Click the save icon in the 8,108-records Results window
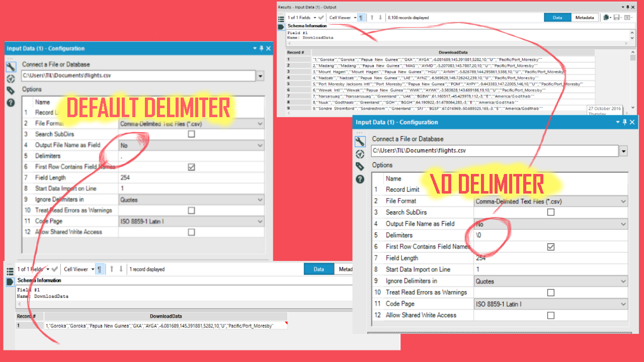This screenshot has width=644, height=362. [617, 18]
